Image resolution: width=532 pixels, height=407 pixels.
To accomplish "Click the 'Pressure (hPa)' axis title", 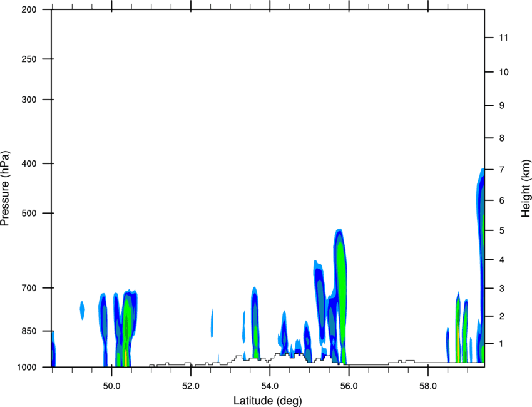I will (5, 188).
